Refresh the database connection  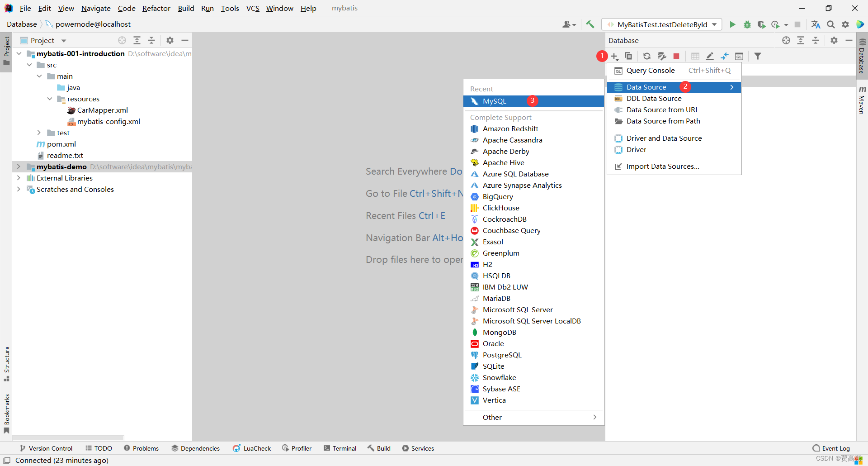[647, 56]
